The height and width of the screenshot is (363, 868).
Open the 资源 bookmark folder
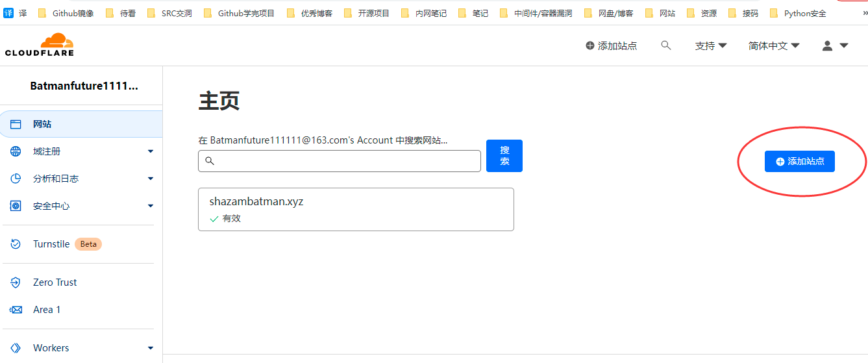coord(702,13)
